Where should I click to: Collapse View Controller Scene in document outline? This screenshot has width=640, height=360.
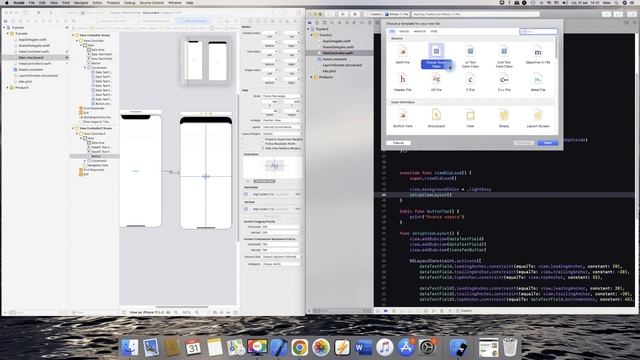73,36
